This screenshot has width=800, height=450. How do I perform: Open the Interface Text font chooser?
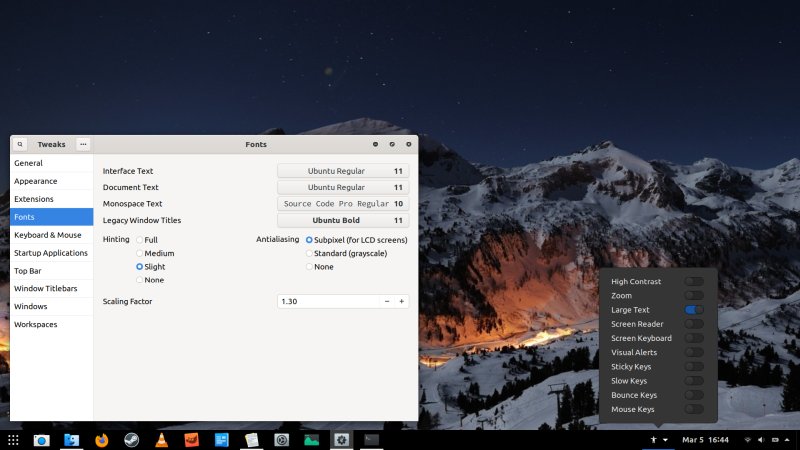343,171
